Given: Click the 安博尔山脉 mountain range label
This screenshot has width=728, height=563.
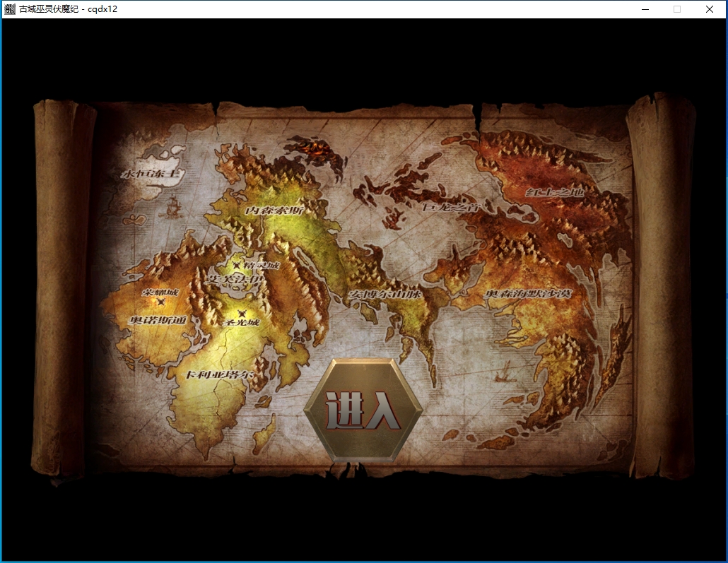Looking at the screenshot, I should tap(385, 294).
